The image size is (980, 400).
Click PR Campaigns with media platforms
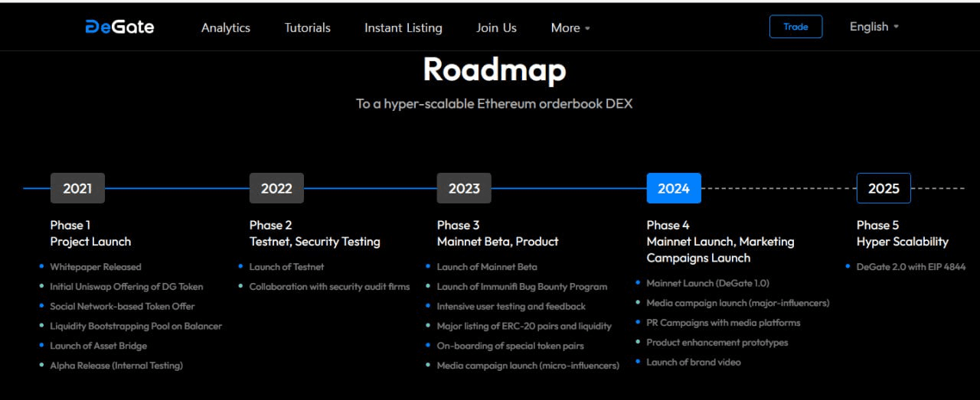[x=724, y=323]
